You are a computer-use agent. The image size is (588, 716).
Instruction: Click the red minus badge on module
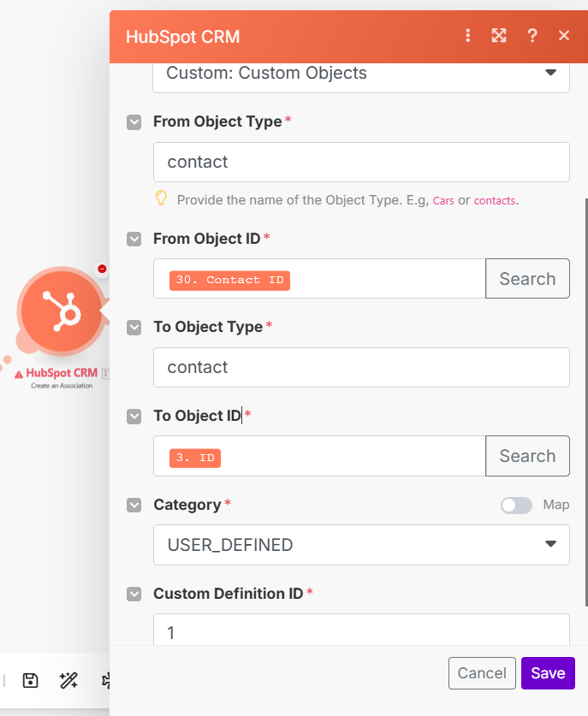click(102, 269)
